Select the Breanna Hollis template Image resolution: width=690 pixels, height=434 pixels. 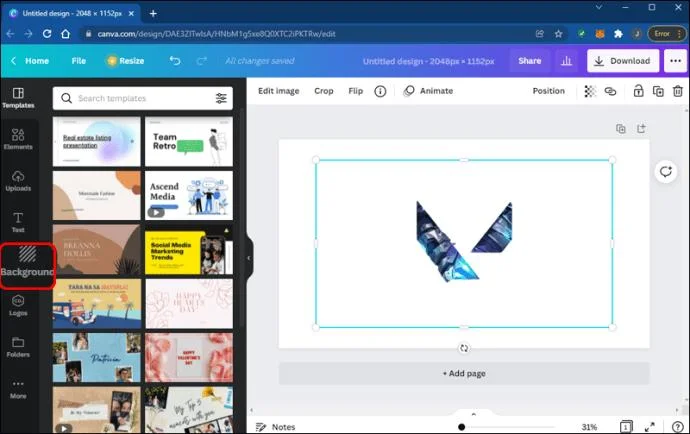click(x=96, y=250)
